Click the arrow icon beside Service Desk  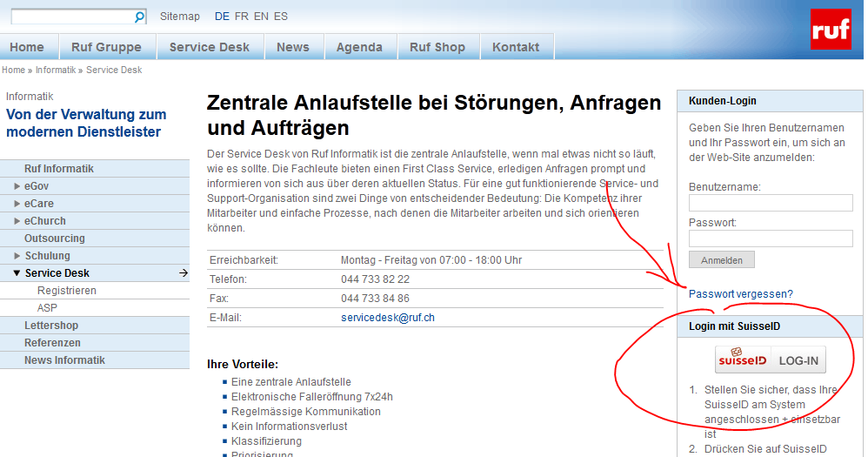tap(183, 273)
